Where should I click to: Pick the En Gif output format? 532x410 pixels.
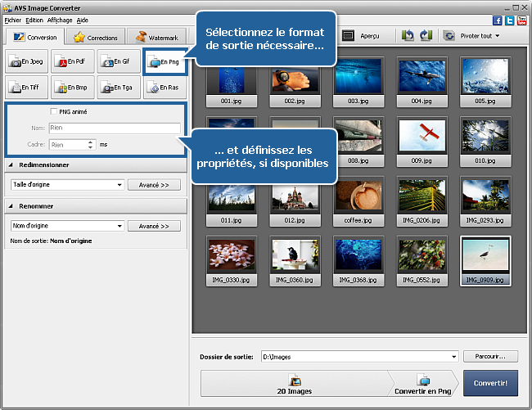(x=119, y=61)
